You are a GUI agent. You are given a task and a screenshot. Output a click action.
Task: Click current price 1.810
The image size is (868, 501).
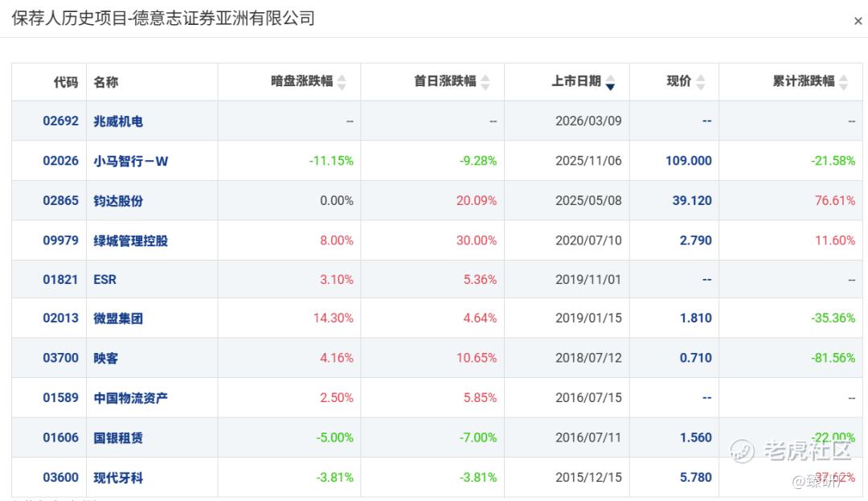[x=696, y=318]
